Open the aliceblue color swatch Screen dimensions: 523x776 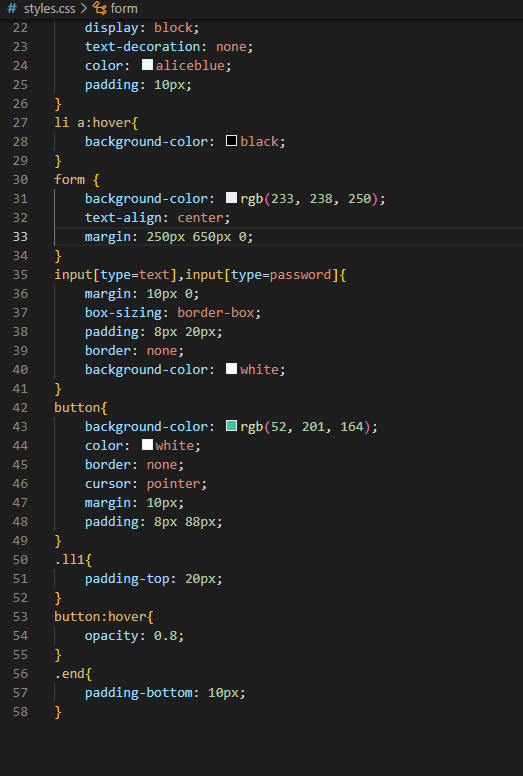click(x=147, y=65)
